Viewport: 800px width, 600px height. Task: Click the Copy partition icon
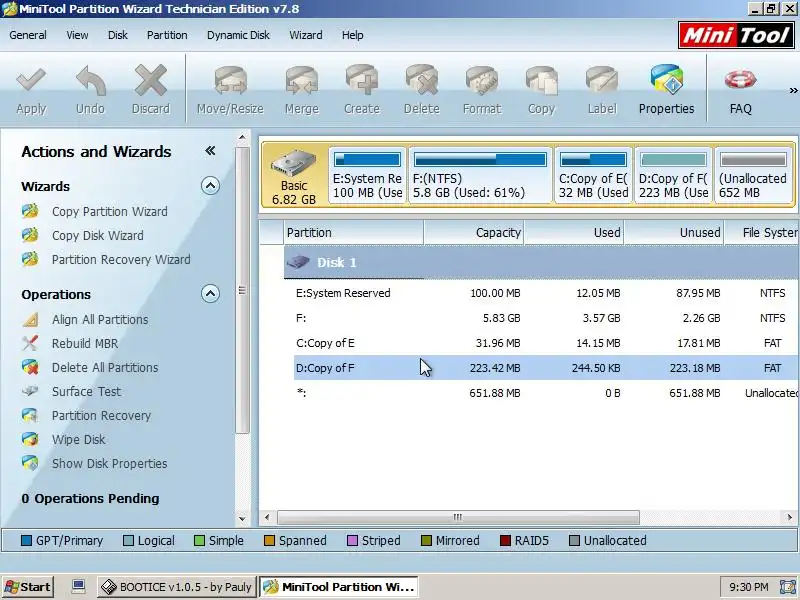(541, 80)
